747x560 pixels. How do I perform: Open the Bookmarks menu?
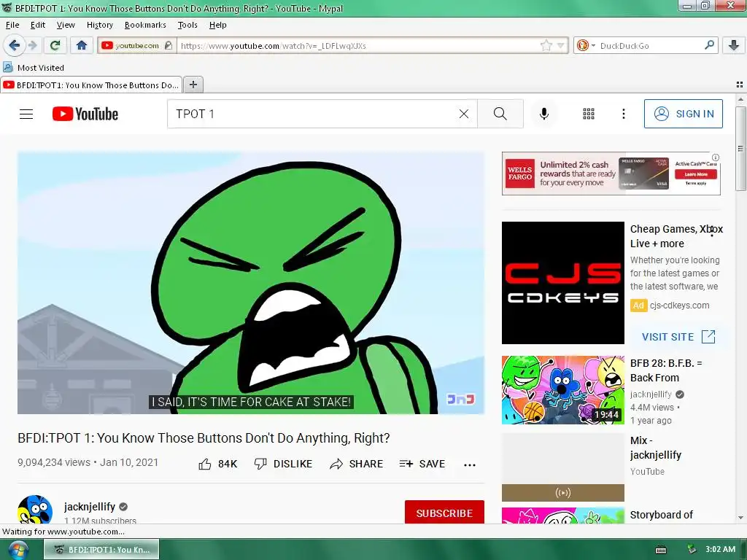click(145, 25)
